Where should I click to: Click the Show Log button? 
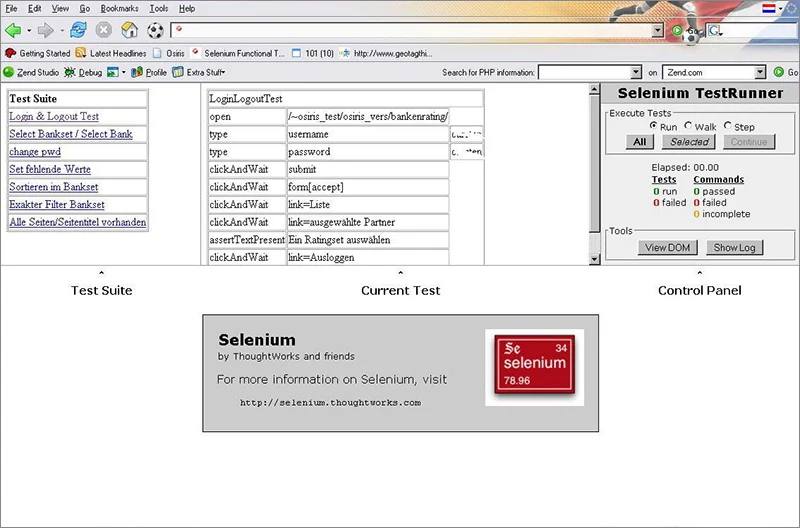coord(734,247)
